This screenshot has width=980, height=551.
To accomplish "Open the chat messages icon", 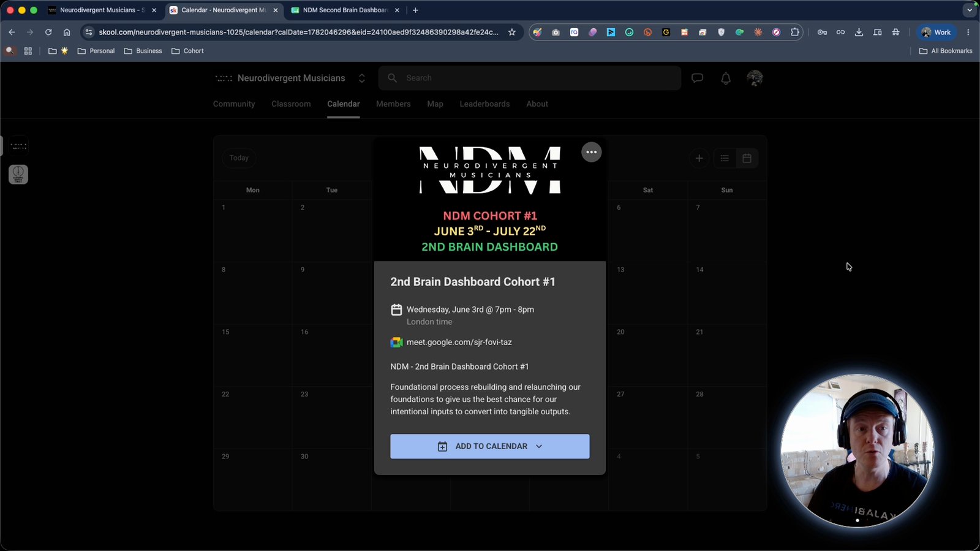I will pyautogui.click(x=697, y=78).
